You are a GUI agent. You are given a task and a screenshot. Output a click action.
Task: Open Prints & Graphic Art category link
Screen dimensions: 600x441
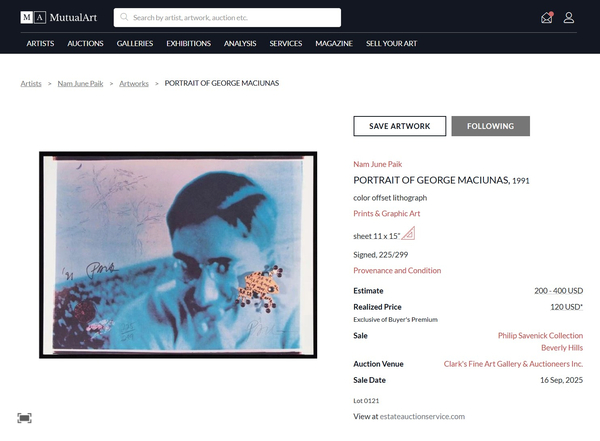[386, 214]
